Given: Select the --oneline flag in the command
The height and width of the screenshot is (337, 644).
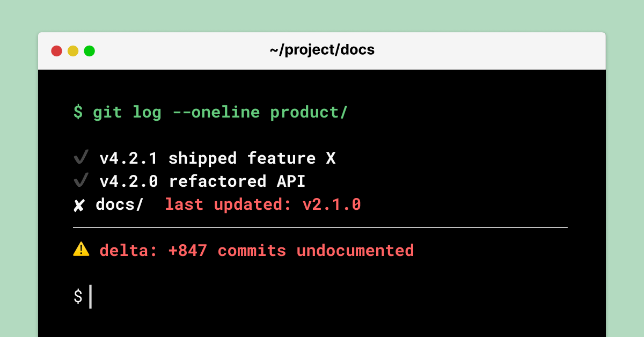Looking at the screenshot, I should click(216, 112).
